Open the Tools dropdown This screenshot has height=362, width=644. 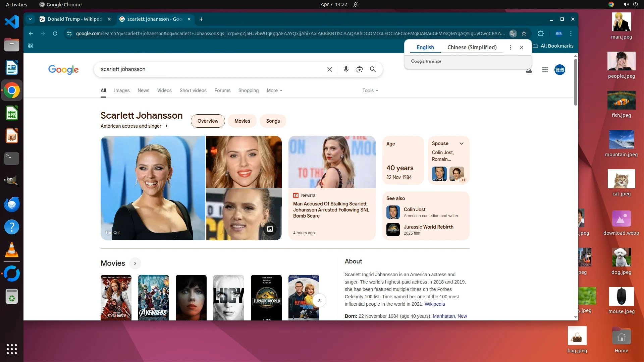coord(370,90)
